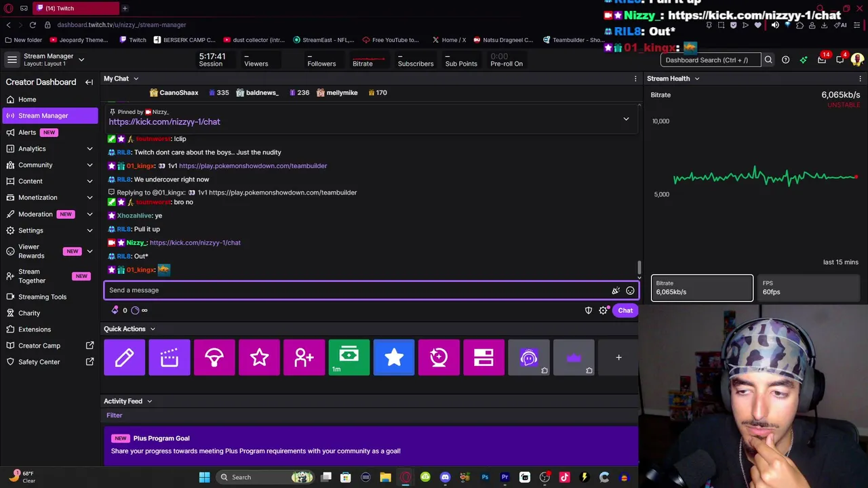868x488 pixels.
Task: Click the clapperboard clip quick action
Action: (170, 357)
